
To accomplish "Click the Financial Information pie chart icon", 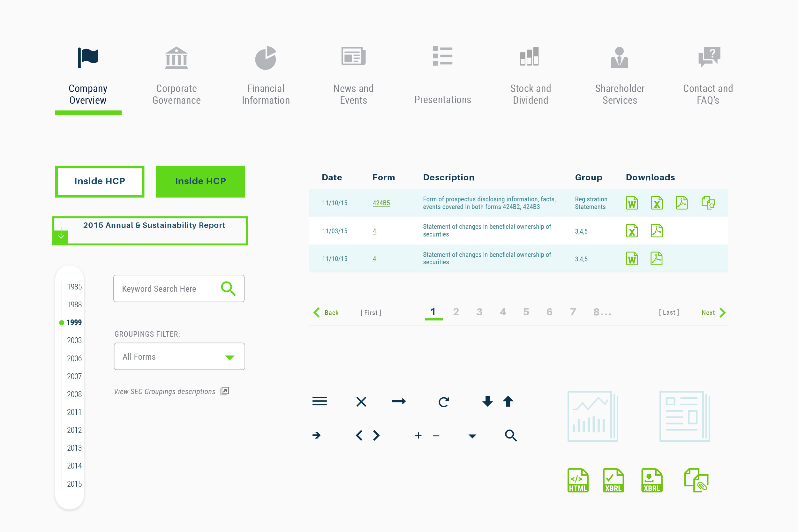I will [x=266, y=58].
